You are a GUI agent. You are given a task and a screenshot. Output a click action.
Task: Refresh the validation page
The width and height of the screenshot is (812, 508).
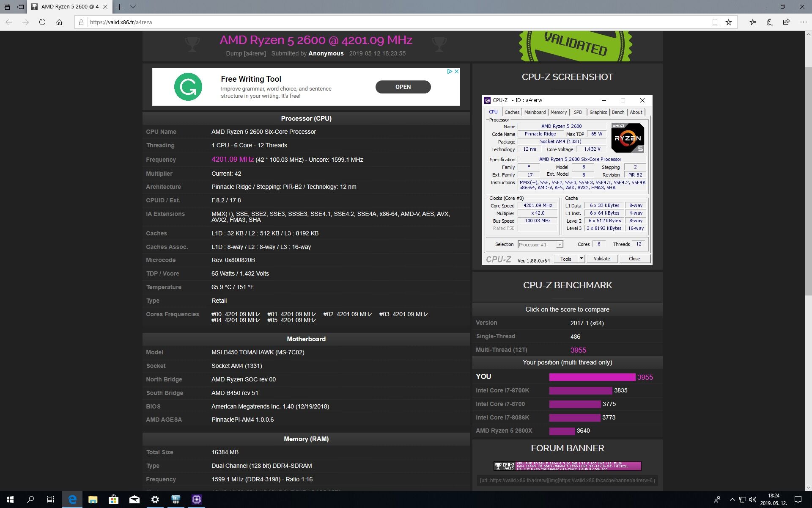pos(42,22)
